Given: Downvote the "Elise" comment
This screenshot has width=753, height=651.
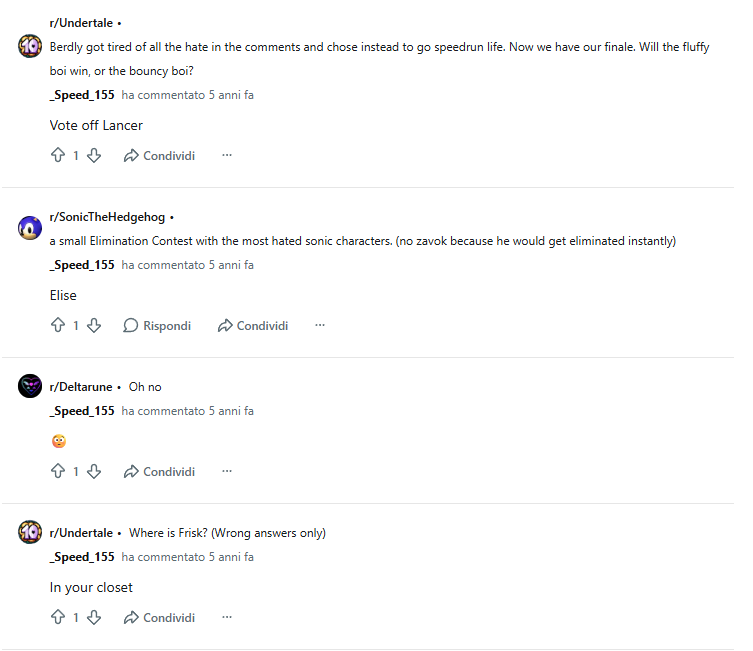Looking at the screenshot, I should tap(94, 326).
